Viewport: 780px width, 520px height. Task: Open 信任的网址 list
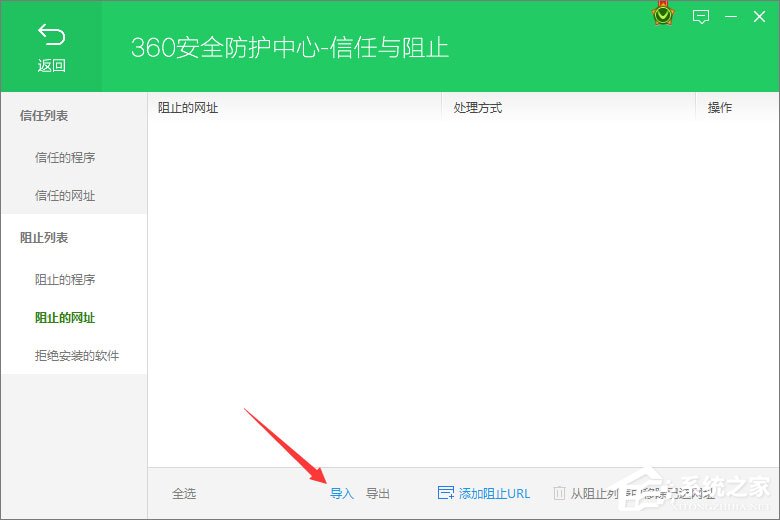(65, 196)
